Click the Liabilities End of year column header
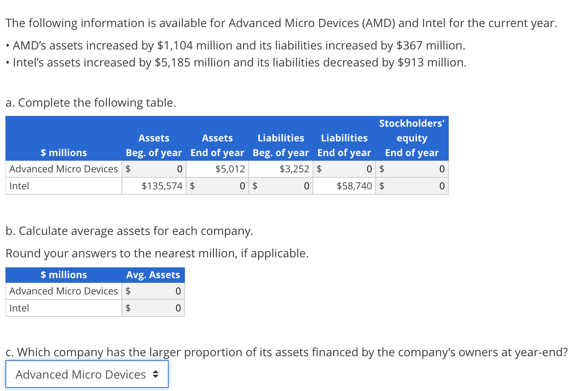The image size is (588, 391). [x=344, y=145]
